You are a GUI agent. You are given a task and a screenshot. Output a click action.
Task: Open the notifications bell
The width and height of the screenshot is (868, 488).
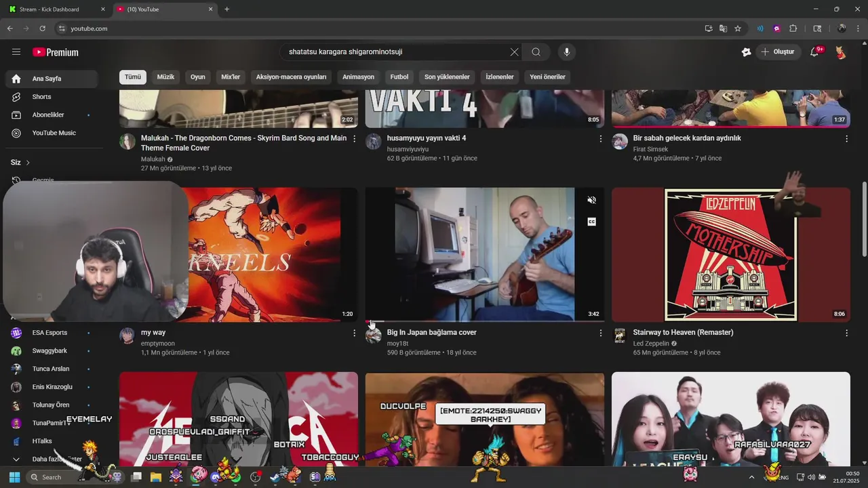click(814, 52)
